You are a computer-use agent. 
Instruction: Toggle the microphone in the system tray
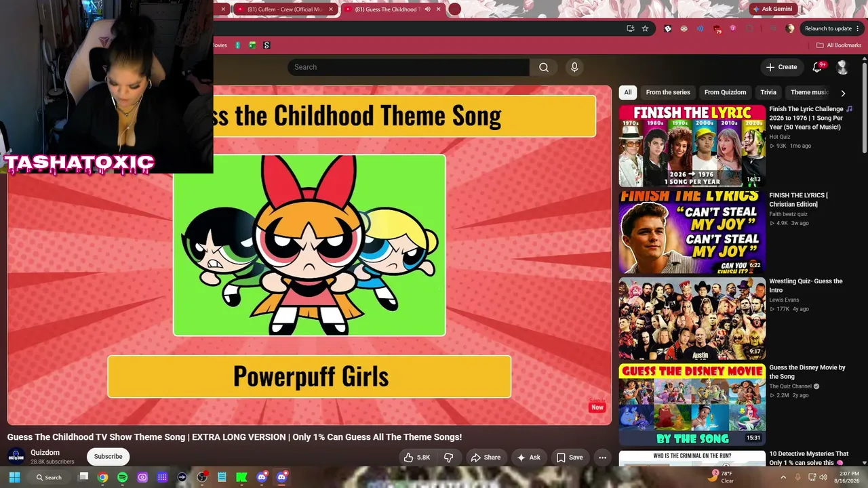(797, 477)
